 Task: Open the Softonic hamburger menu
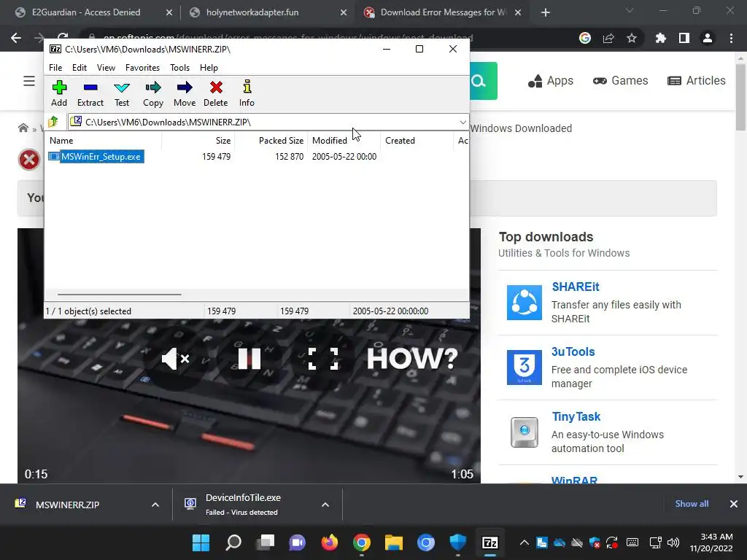pyautogui.click(x=29, y=81)
